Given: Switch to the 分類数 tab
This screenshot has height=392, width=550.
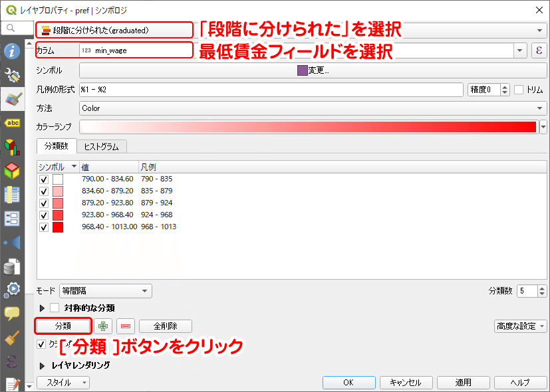Looking at the screenshot, I should pyautogui.click(x=57, y=146).
